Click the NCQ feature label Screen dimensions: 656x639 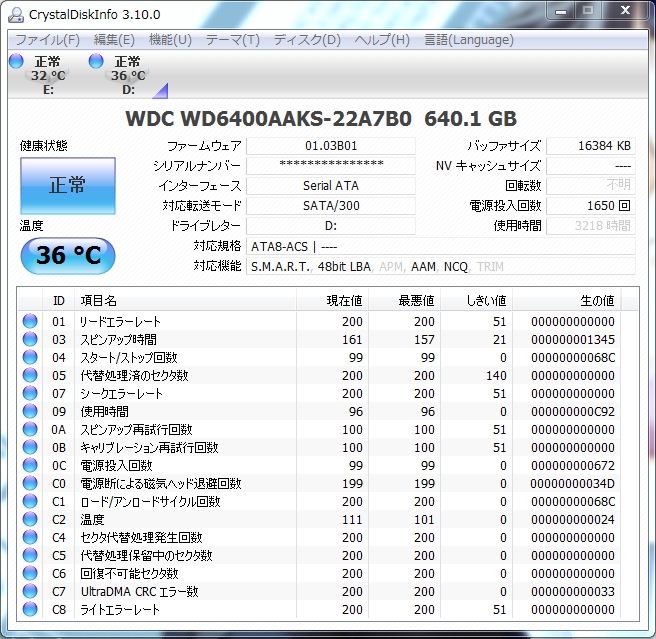[x=456, y=267]
